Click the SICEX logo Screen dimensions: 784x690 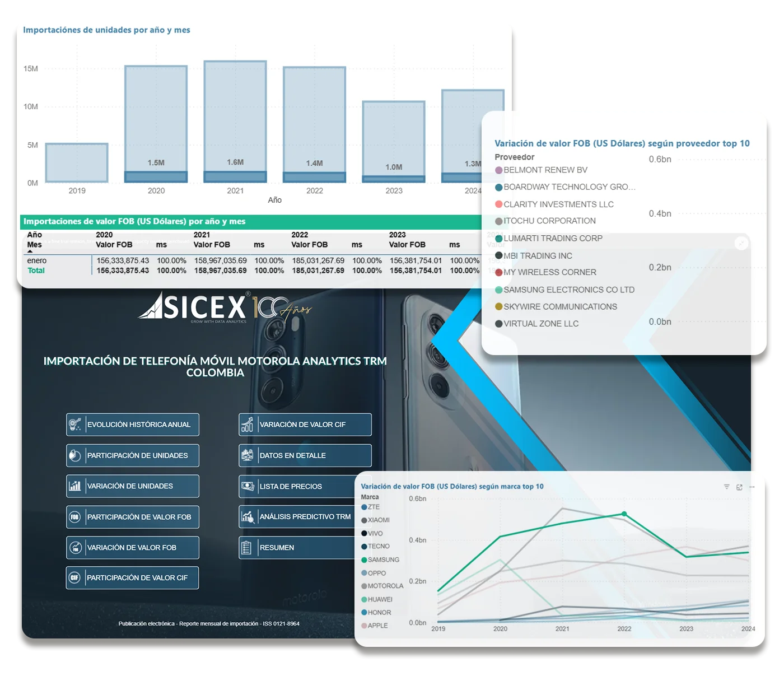tap(192, 306)
